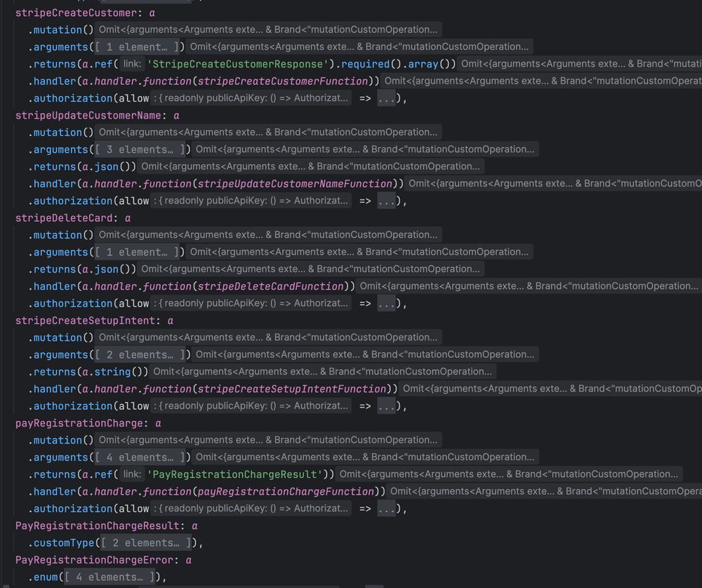Image resolution: width=702 pixels, height=588 pixels.
Task: Click 'link:' parameter hint in stripeCreateCustomer returns
Action: point(132,64)
